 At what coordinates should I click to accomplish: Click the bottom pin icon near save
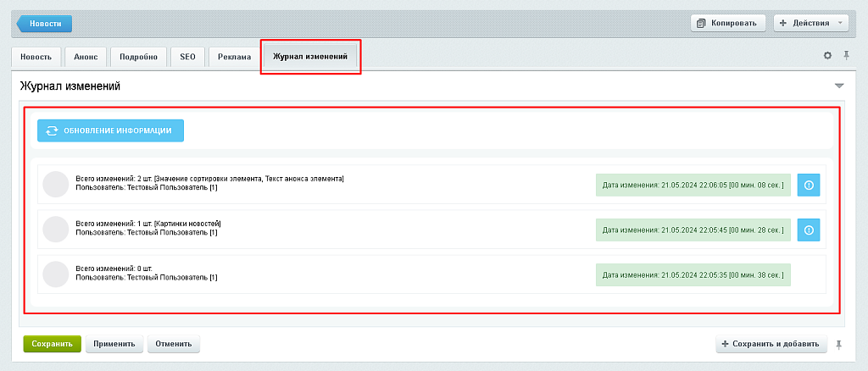point(839,344)
